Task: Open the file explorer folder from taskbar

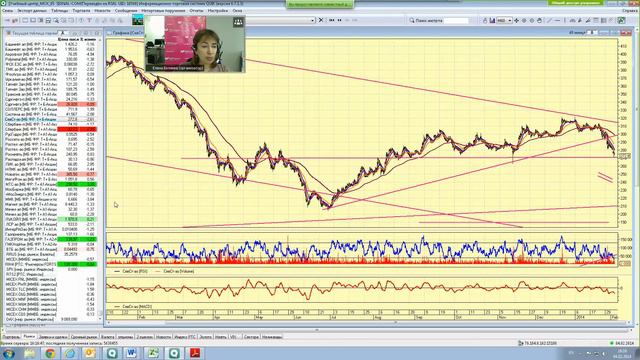Action: click(x=29, y=353)
